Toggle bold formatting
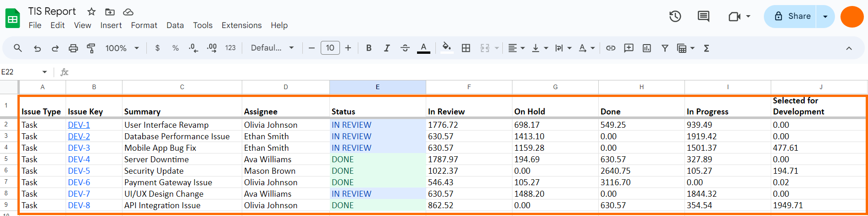Viewport: 868px width, 216px height. coord(368,48)
